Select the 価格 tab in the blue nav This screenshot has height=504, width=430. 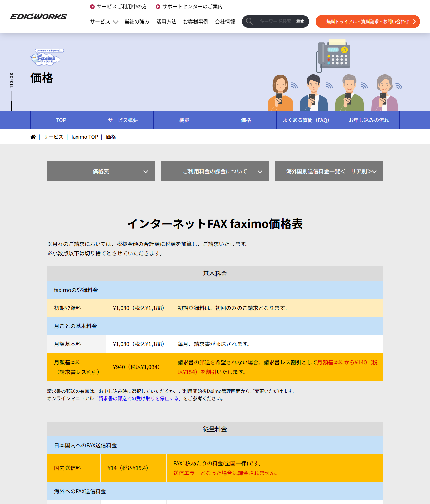[x=246, y=120]
